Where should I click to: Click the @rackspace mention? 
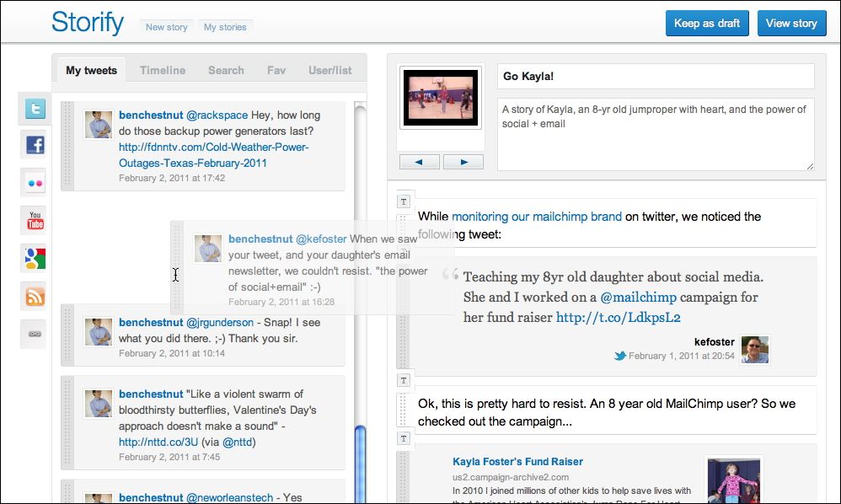[217, 115]
